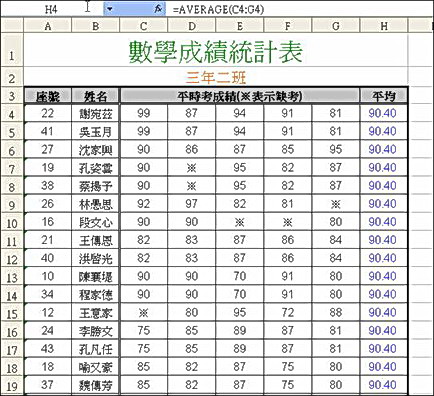The image size is (434, 396).
Task: Click the Select All corner box
Action: pyautogui.click(x=12, y=26)
